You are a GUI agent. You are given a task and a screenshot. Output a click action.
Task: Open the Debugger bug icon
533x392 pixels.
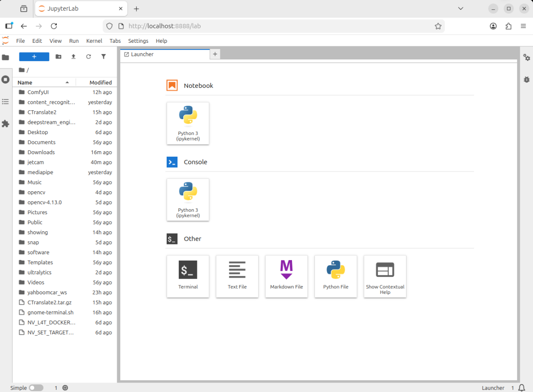coord(527,80)
